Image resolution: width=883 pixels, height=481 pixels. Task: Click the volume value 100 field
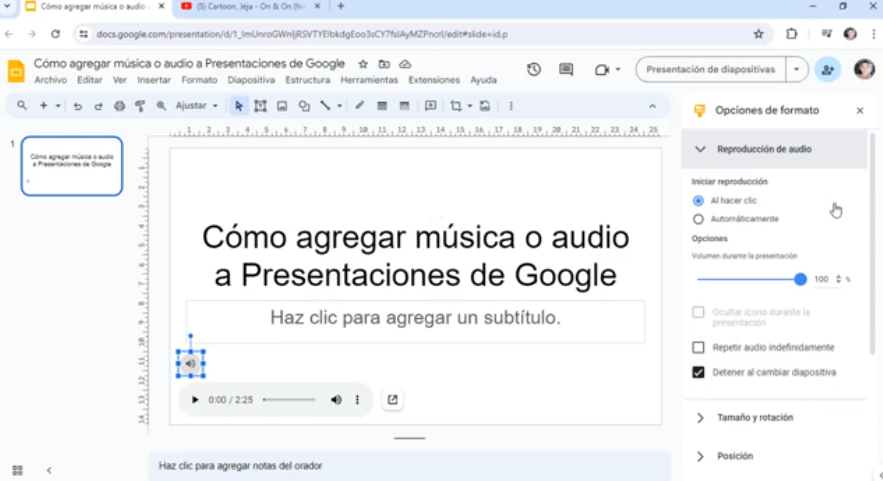pyautogui.click(x=822, y=279)
